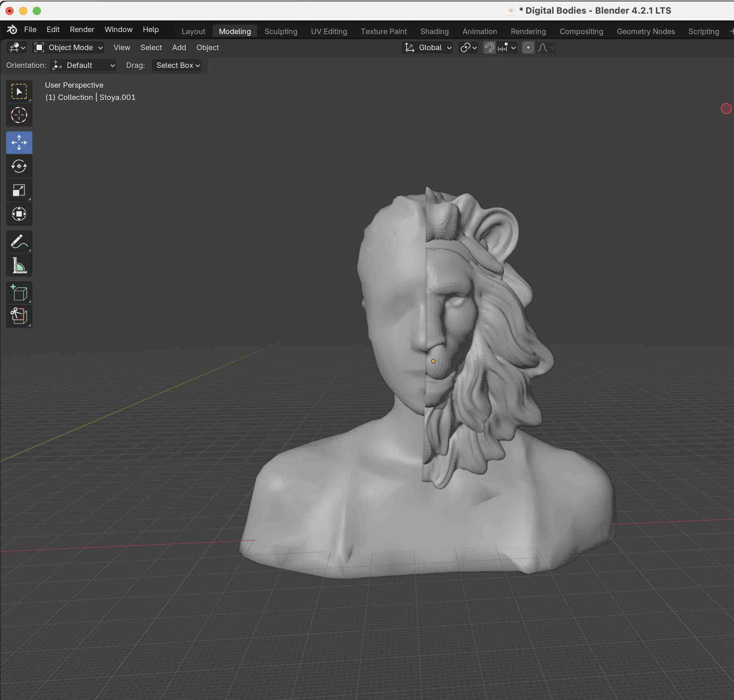Open the proportional editing falloff dropdown

coord(546,47)
